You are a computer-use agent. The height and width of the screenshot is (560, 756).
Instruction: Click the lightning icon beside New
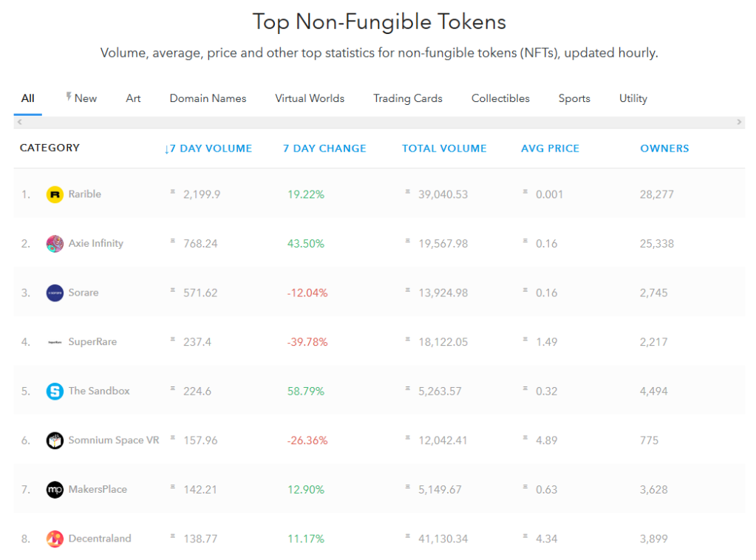[x=67, y=95]
